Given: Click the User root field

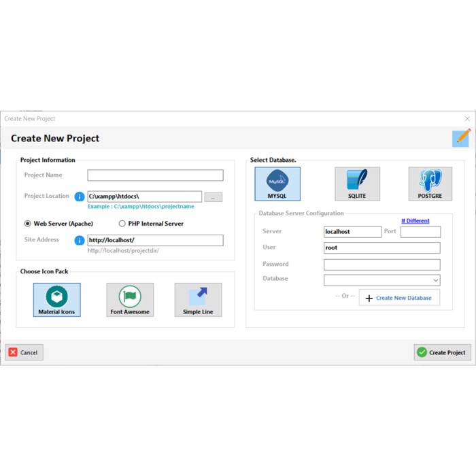Looking at the screenshot, I should 382,248.
